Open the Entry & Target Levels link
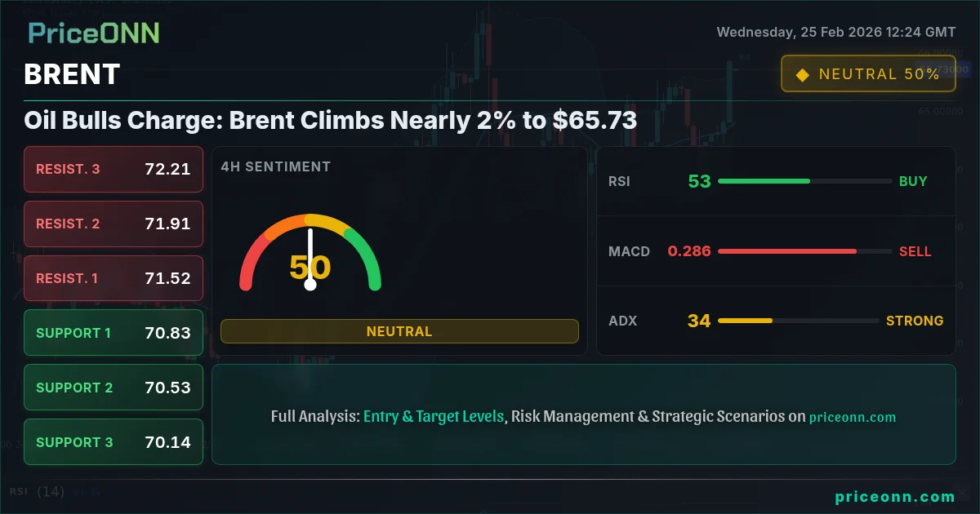Viewport: 980px width, 514px height. pyautogui.click(x=434, y=416)
